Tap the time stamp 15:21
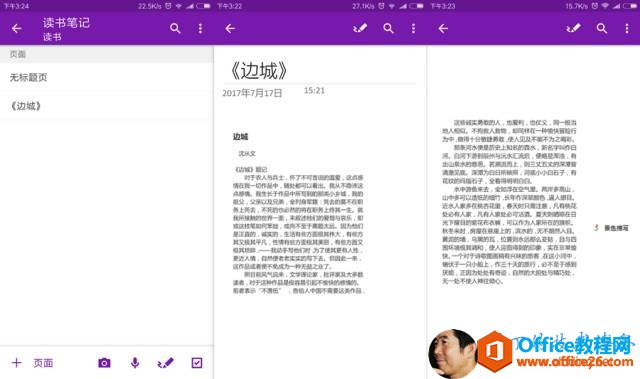The height and width of the screenshot is (379, 640). point(314,91)
